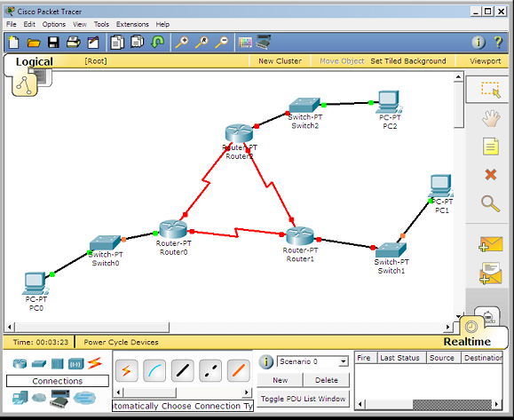
Task: Switch to the Logical workspace tab
Action: tap(34, 61)
